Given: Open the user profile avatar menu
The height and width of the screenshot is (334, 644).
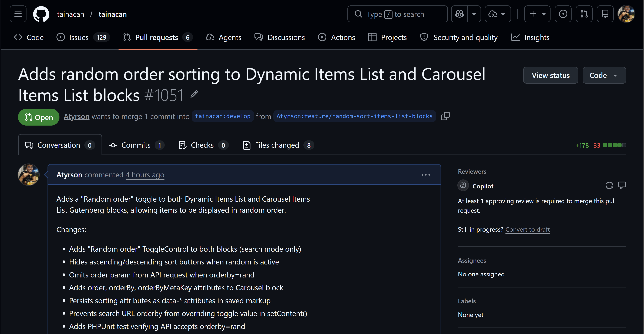Looking at the screenshot, I should tap(626, 14).
